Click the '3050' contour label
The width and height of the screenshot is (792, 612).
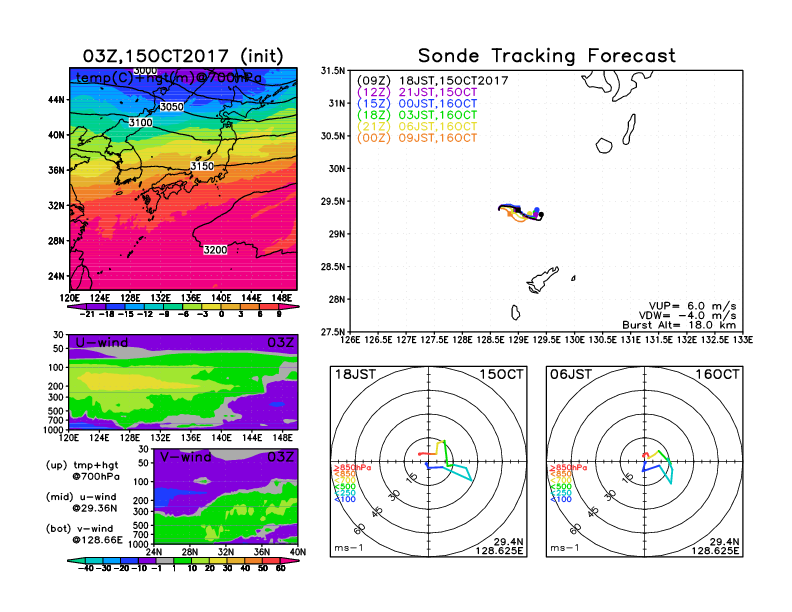click(x=172, y=107)
